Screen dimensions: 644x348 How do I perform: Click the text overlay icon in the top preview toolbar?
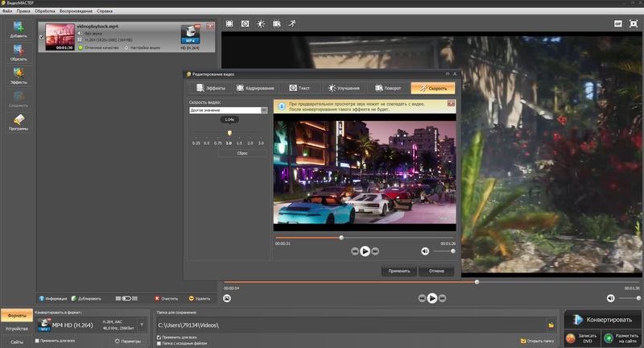(246, 24)
